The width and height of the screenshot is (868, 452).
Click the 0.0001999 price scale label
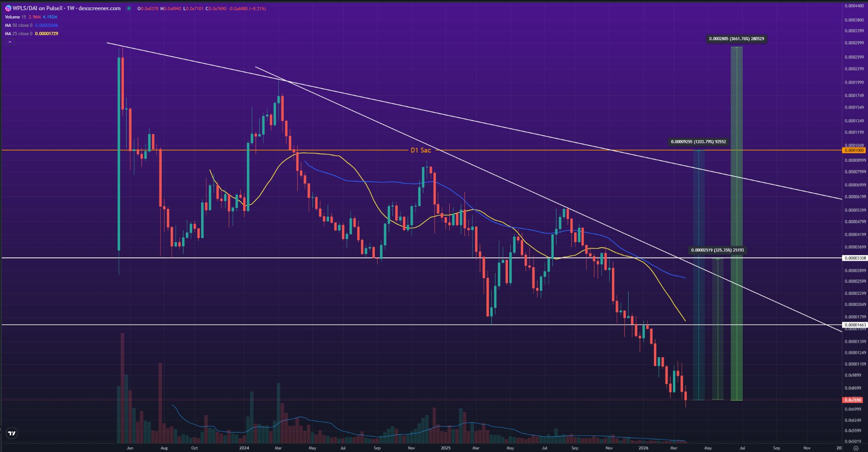coord(854,83)
